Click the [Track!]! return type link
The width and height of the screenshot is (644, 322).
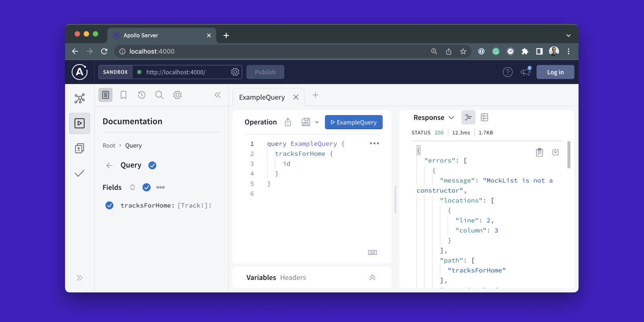pyautogui.click(x=194, y=205)
